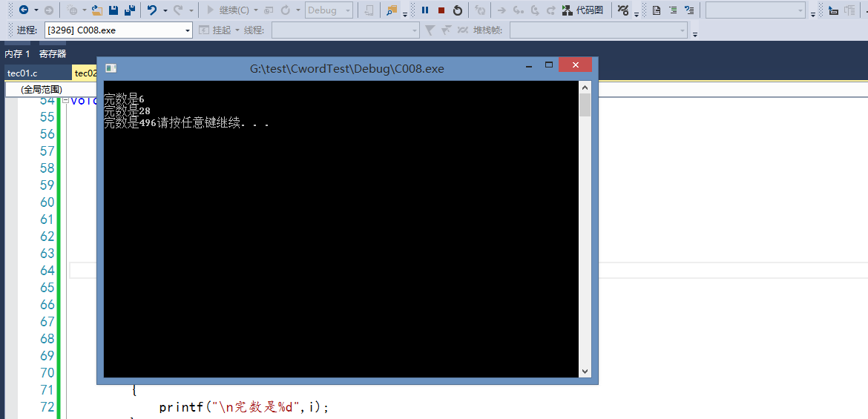Close the C008.exe console window
This screenshot has height=419, width=868.
575,65
